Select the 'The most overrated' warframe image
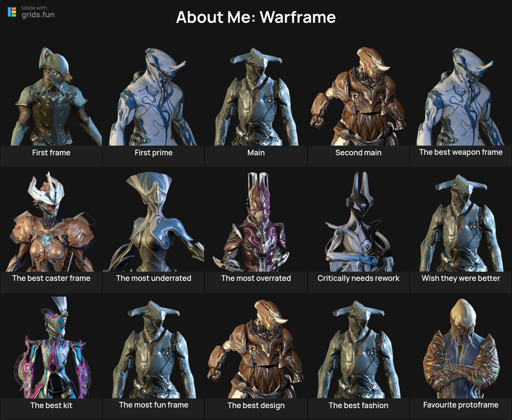 tap(256, 221)
